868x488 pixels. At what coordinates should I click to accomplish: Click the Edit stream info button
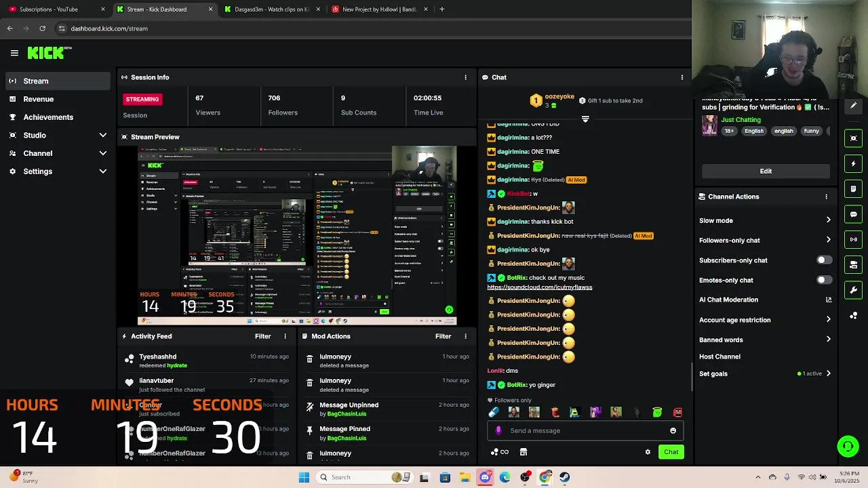point(766,171)
